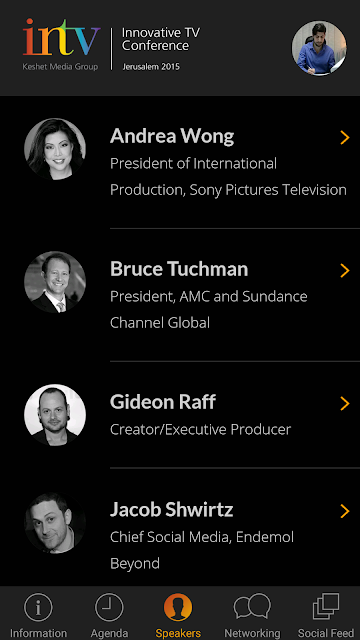The width and height of the screenshot is (360, 640).
Task: Expand Bruce Tuchman's chevron arrow
Action: coord(345,271)
